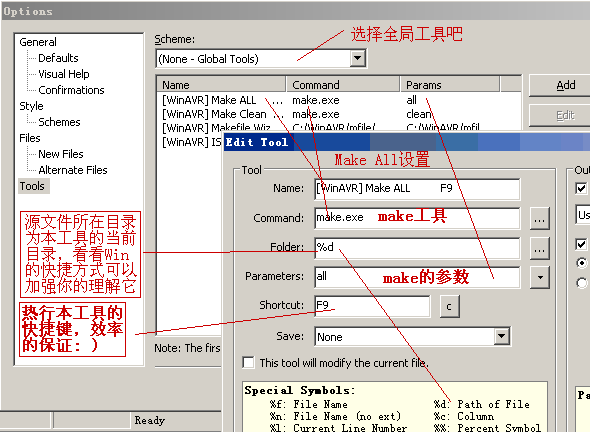Toggle top checkbox in Output group
This screenshot has height=432, width=590.
[x=581, y=188]
